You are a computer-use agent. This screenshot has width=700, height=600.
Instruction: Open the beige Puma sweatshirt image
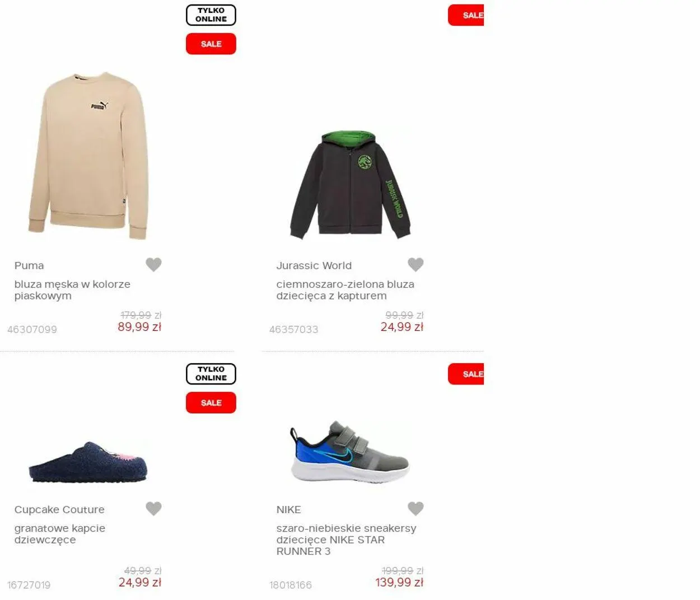pos(88,156)
